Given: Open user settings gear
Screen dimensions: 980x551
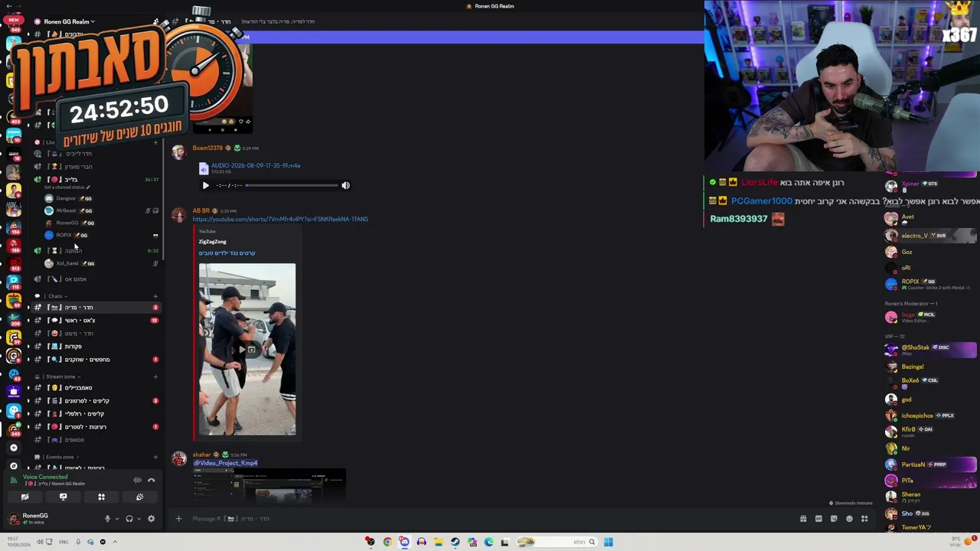Looking at the screenshot, I should 151,519.
